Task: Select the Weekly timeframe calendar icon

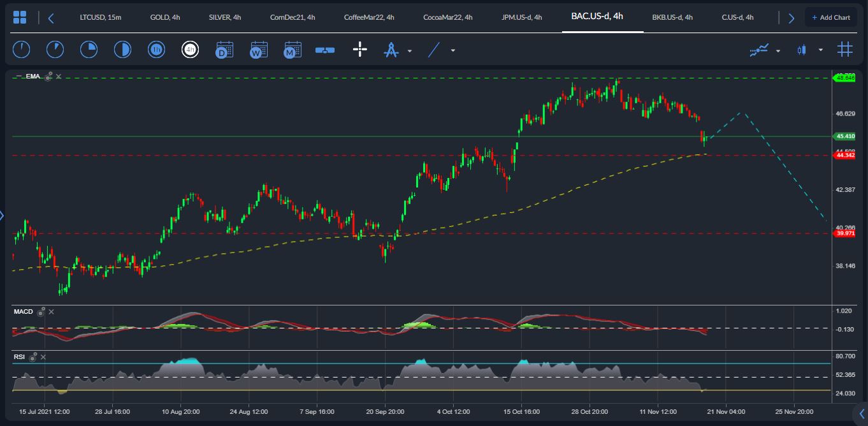Action: pyautogui.click(x=258, y=49)
